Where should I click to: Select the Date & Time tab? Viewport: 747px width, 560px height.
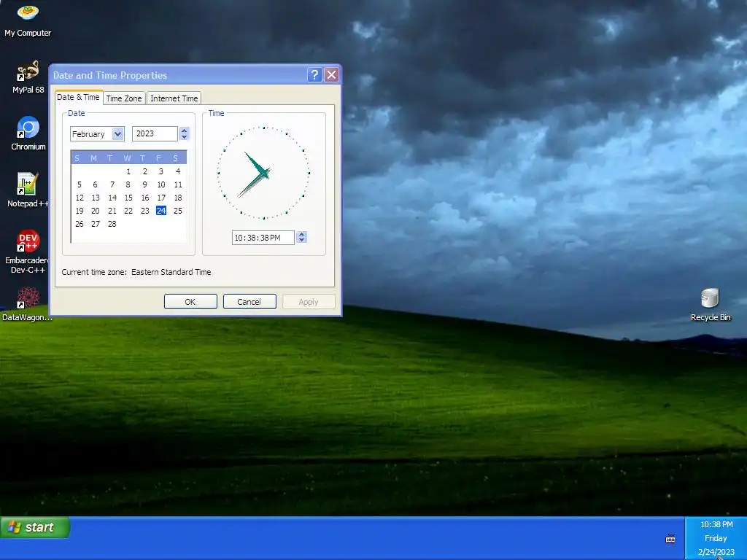(79, 97)
